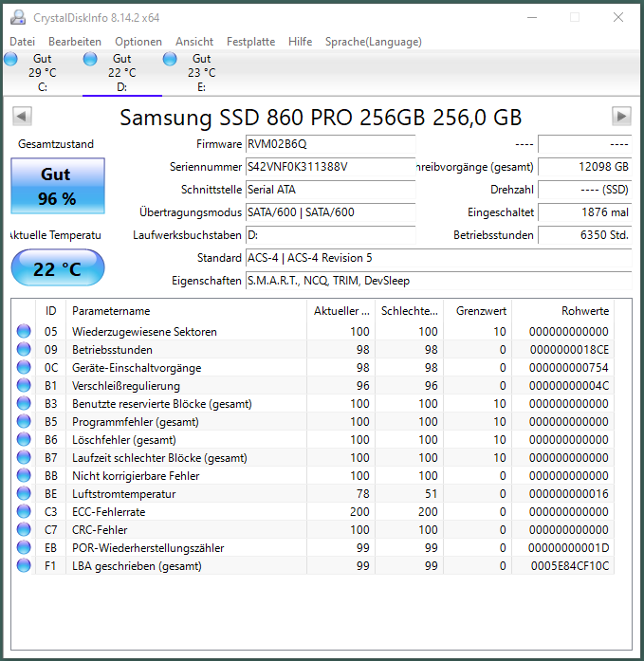Click the Grenzwert column header

click(477, 311)
